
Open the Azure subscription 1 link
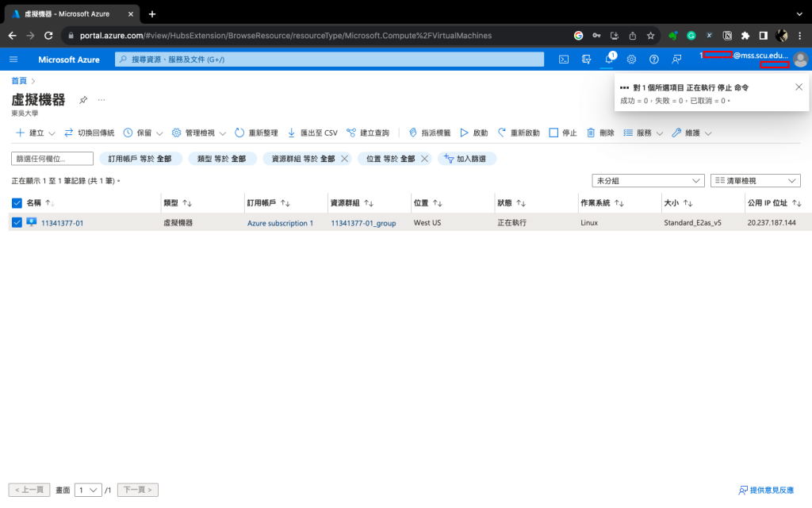tap(280, 223)
